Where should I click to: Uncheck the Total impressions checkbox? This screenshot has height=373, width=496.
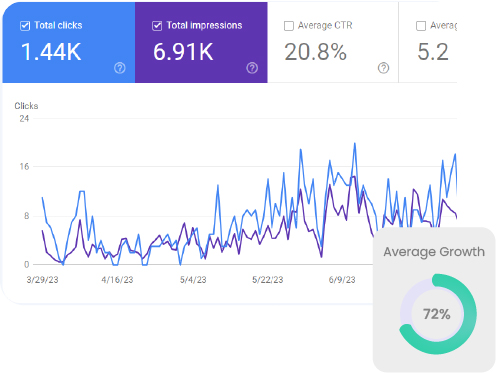[157, 26]
